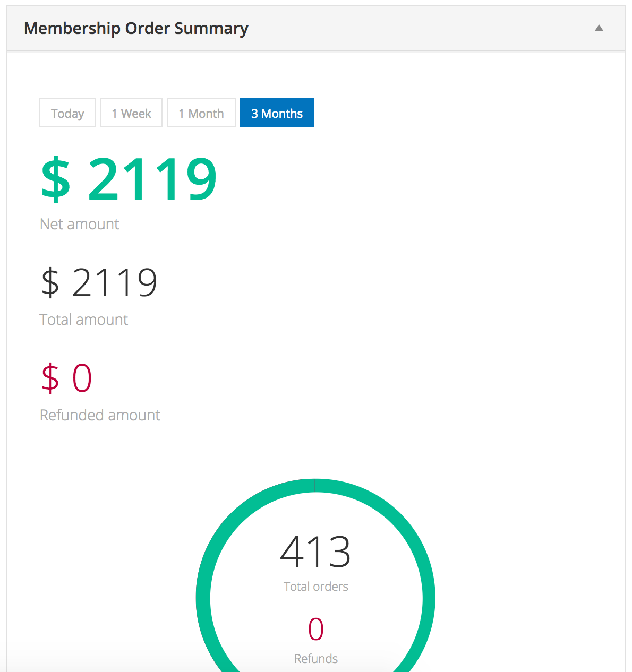Click the Refunded amount label
Image resolution: width=632 pixels, height=672 pixels.
(100, 415)
